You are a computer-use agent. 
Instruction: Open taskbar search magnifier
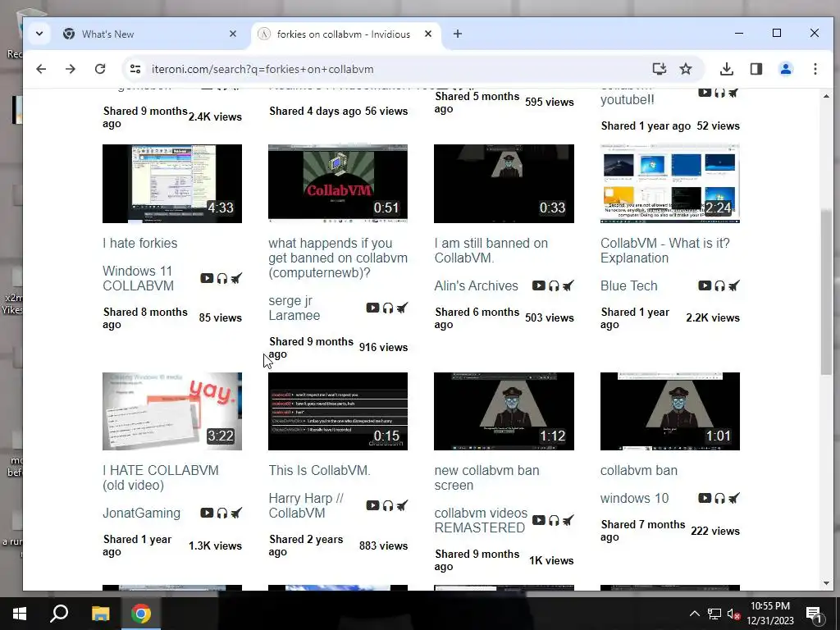[59, 614]
